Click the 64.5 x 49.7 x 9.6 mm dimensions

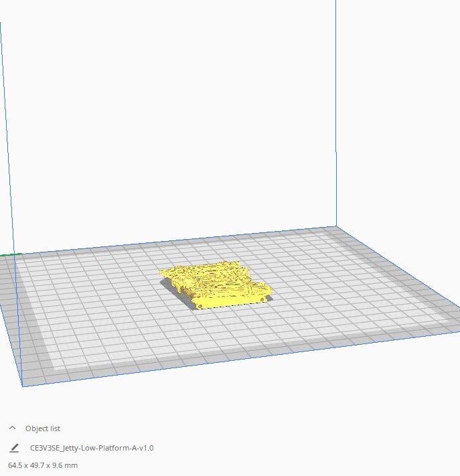coord(43,465)
